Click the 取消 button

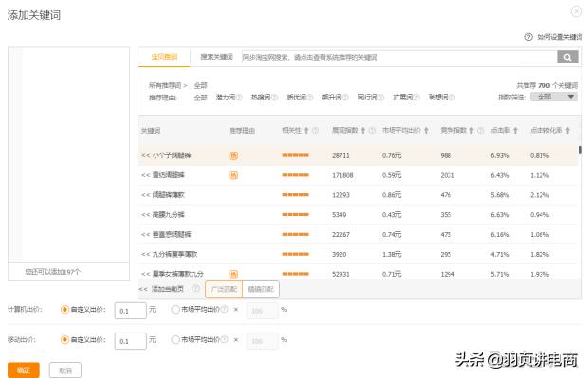coord(65,370)
